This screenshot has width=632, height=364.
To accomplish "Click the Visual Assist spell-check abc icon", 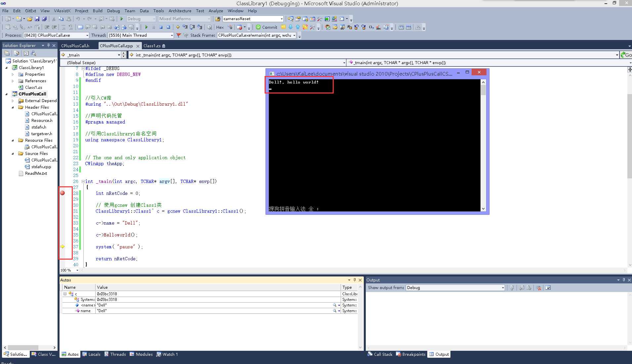I will 378,27.
